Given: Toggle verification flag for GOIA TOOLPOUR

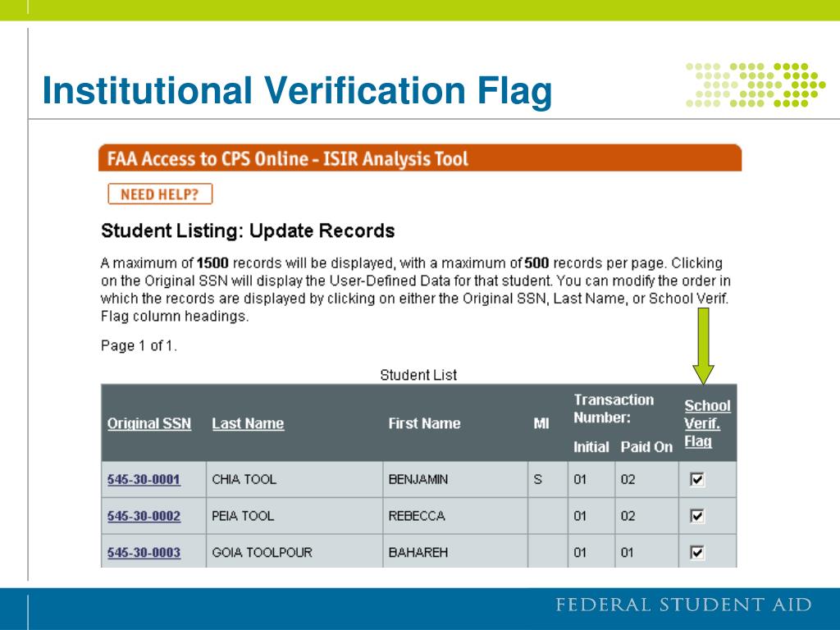Looking at the screenshot, I should pyautogui.click(x=697, y=552).
